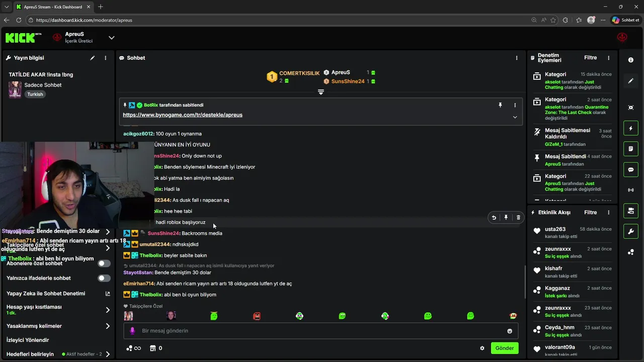
Task: Click İzleyici Yönlendir option
Action: coord(28,340)
